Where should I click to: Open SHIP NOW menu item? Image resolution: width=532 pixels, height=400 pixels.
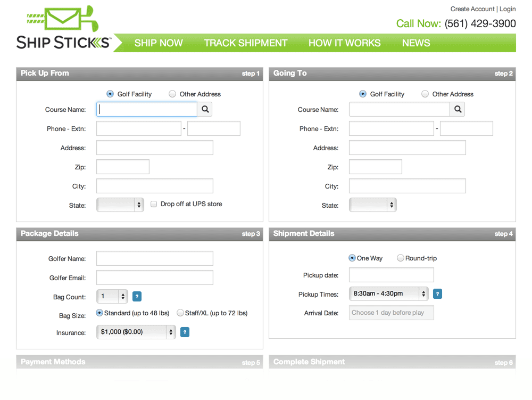[x=159, y=43]
